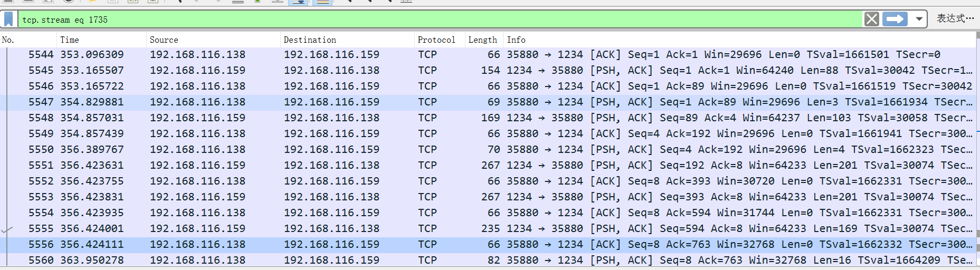Select packet 5556 with Ack=763 Len=0
Image resolution: width=980 pixels, height=270 pixels.
tap(488, 244)
